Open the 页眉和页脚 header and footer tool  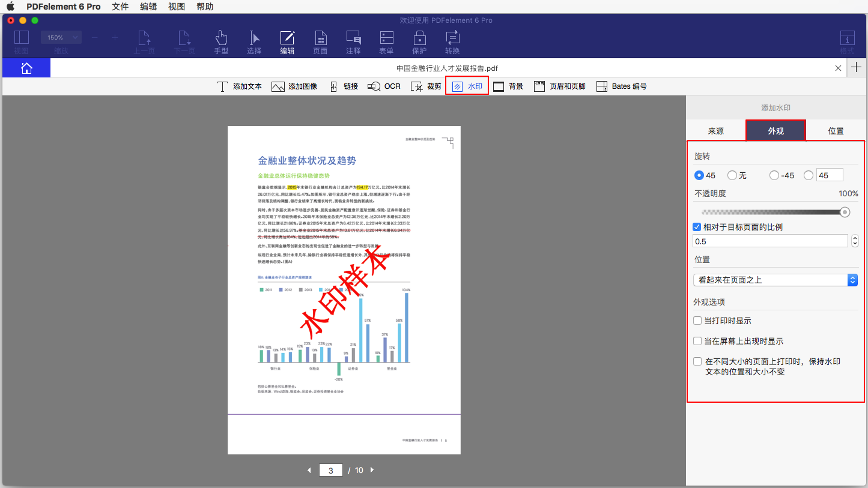pyautogui.click(x=559, y=86)
